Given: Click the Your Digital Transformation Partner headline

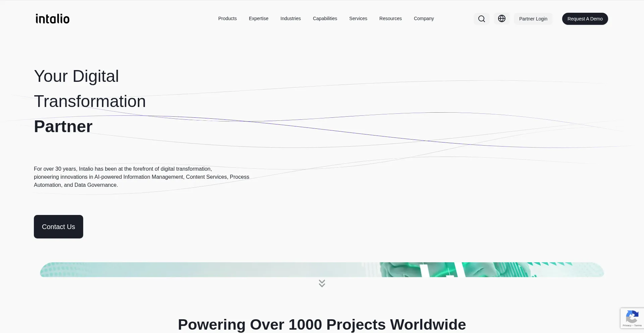Looking at the screenshot, I should click(90, 101).
